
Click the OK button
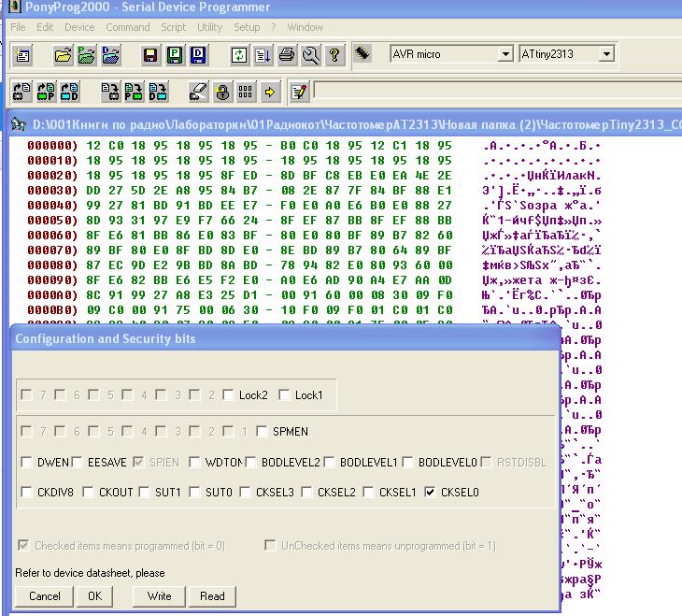pyautogui.click(x=94, y=596)
